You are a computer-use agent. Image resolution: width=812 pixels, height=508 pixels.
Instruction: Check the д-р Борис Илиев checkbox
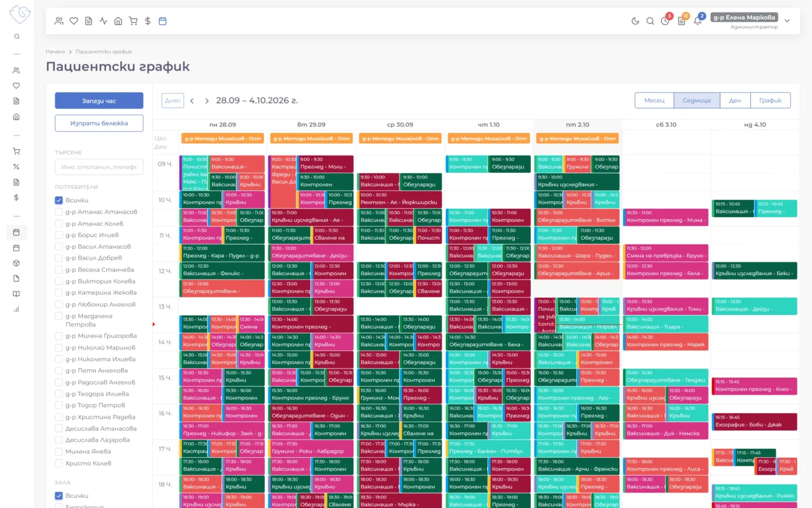[59, 235]
